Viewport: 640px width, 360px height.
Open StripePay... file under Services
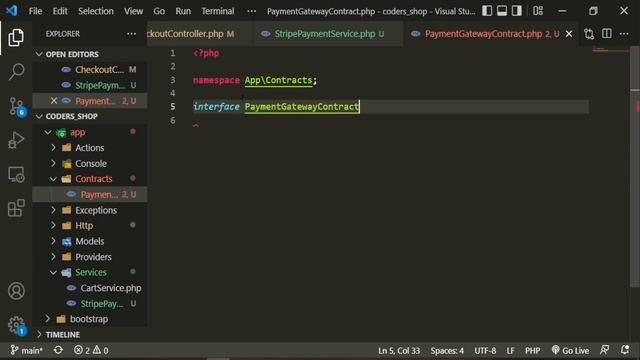pyautogui.click(x=90, y=304)
